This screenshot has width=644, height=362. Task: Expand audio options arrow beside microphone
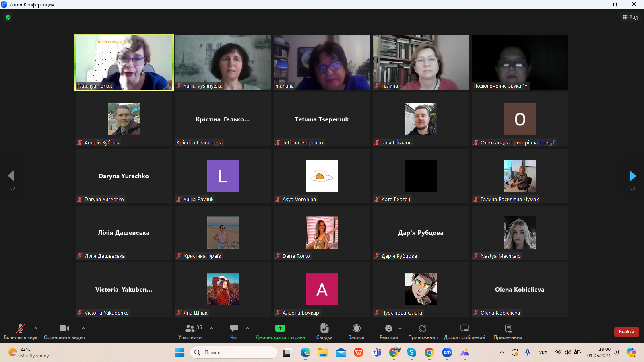36,328
